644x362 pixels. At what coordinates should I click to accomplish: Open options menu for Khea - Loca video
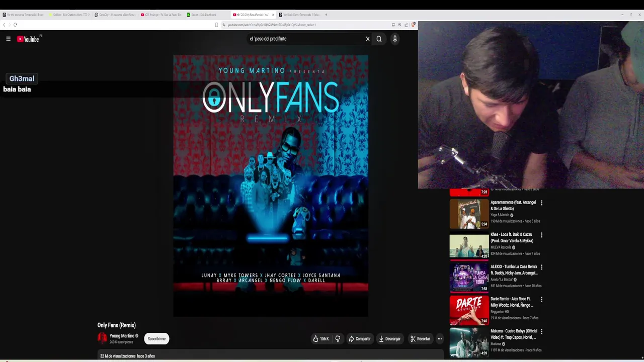click(x=541, y=235)
